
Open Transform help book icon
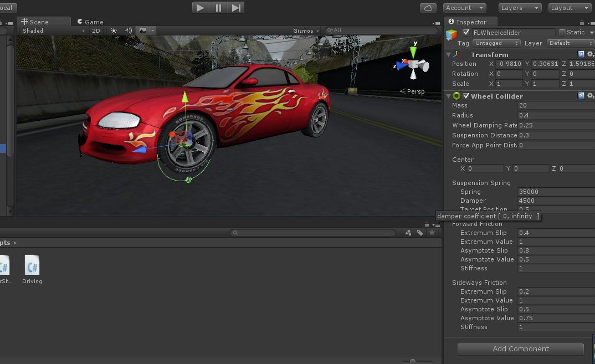point(581,54)
